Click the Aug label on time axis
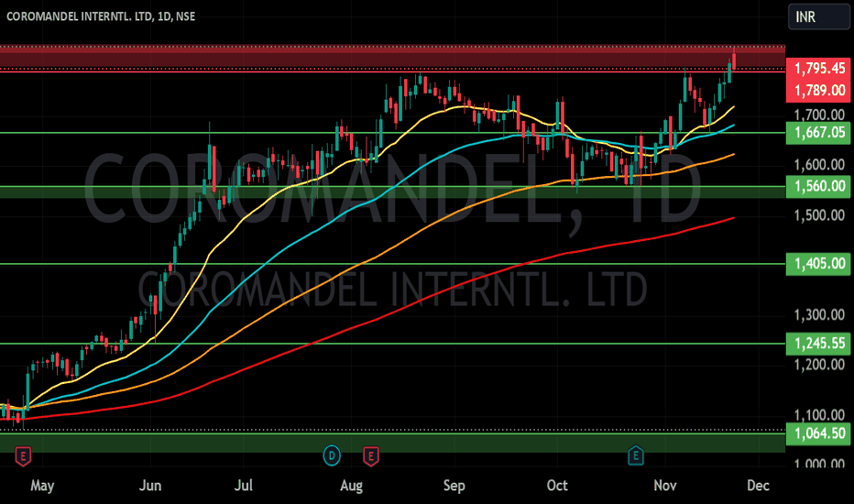 351,486
